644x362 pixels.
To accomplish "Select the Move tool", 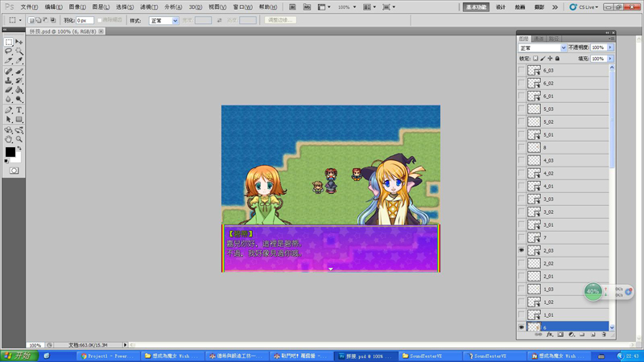I will pos(19,42).
